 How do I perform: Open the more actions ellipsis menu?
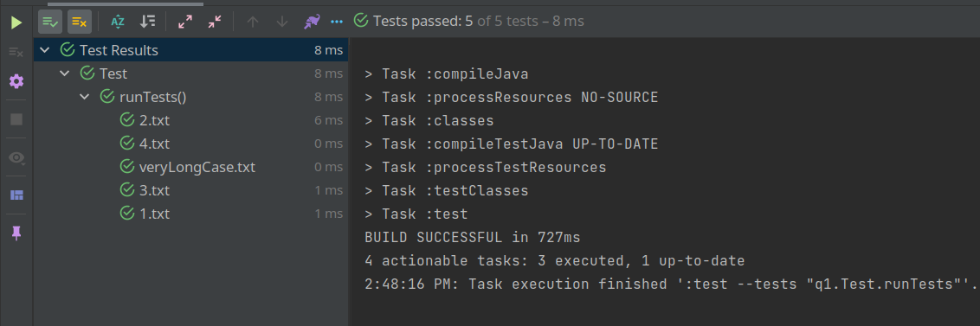(337, 22)
